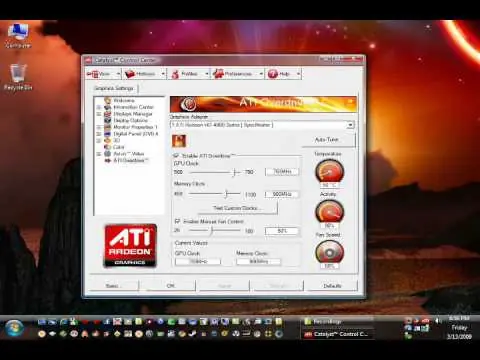Open the Computer desktop icon
Screen dimensions: 480x360
[x=18, y=36]
